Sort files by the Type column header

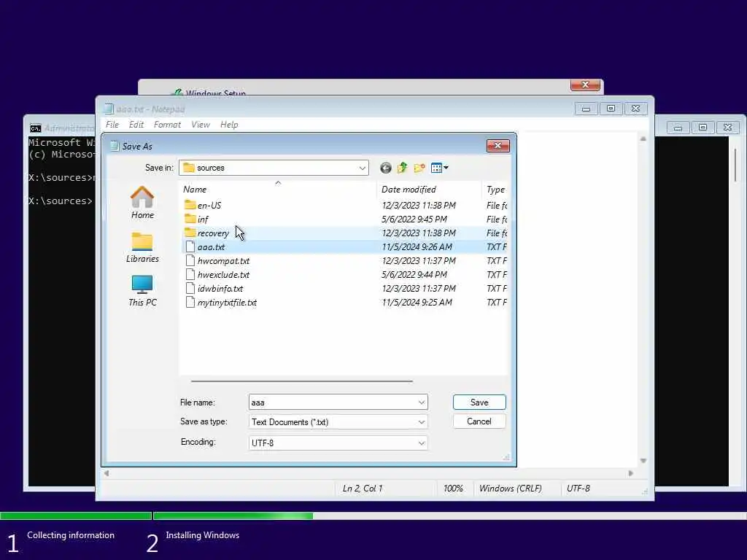click(x=495, y=189)
